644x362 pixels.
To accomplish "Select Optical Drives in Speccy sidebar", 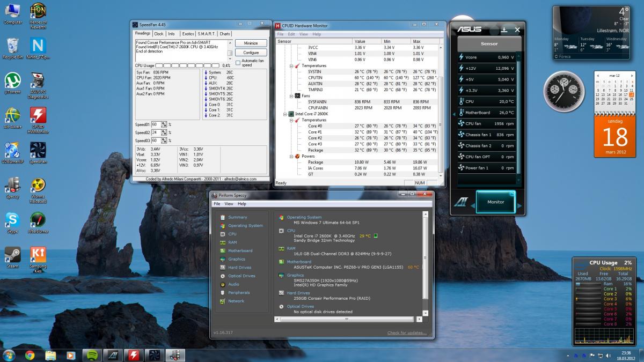I will [238, 276].
